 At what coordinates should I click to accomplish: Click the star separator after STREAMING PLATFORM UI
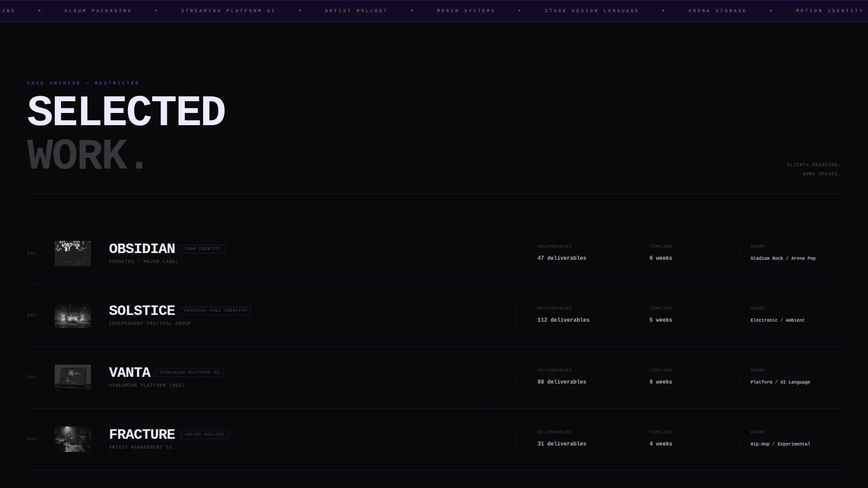point(300,11)
